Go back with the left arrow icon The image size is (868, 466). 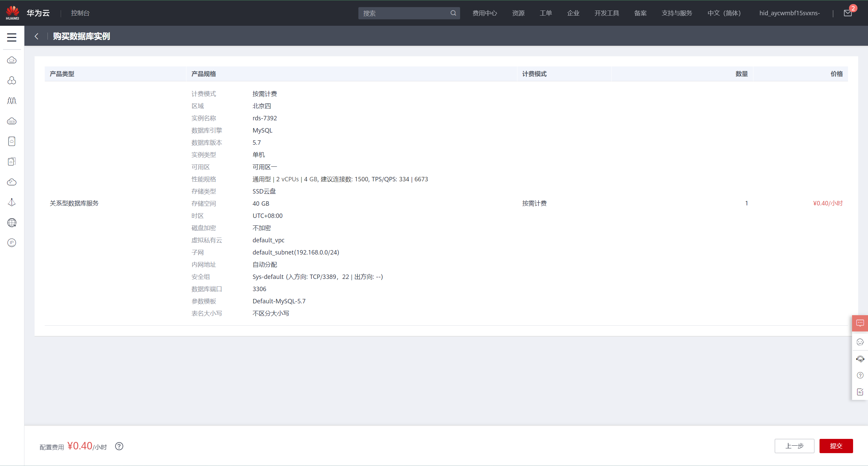pos(36,36)
